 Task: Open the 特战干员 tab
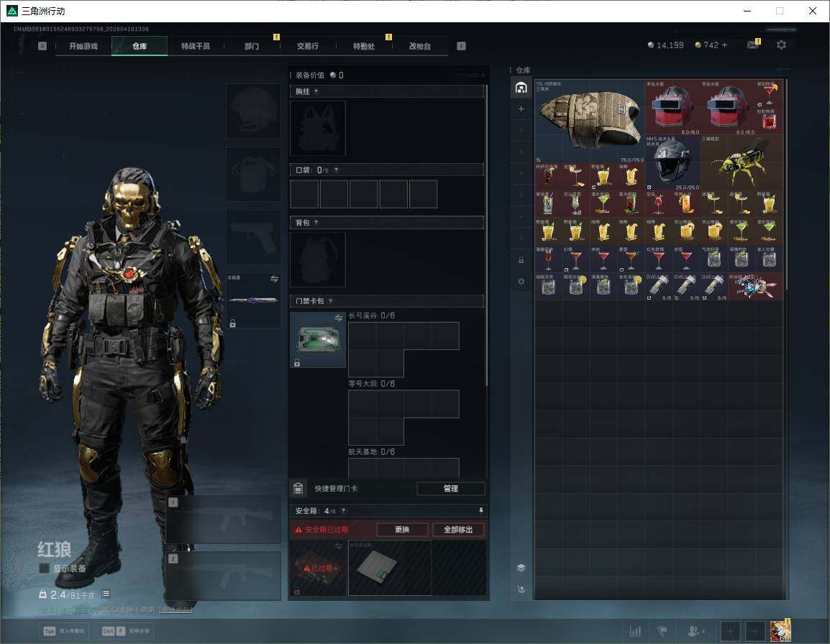click(196, 46)
